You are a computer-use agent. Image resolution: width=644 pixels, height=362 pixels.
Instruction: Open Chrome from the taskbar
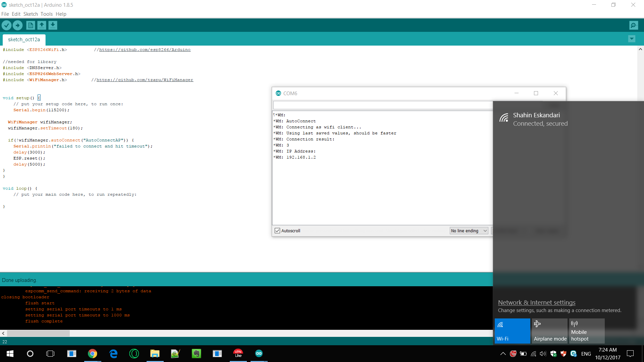(x=92, y=353)
